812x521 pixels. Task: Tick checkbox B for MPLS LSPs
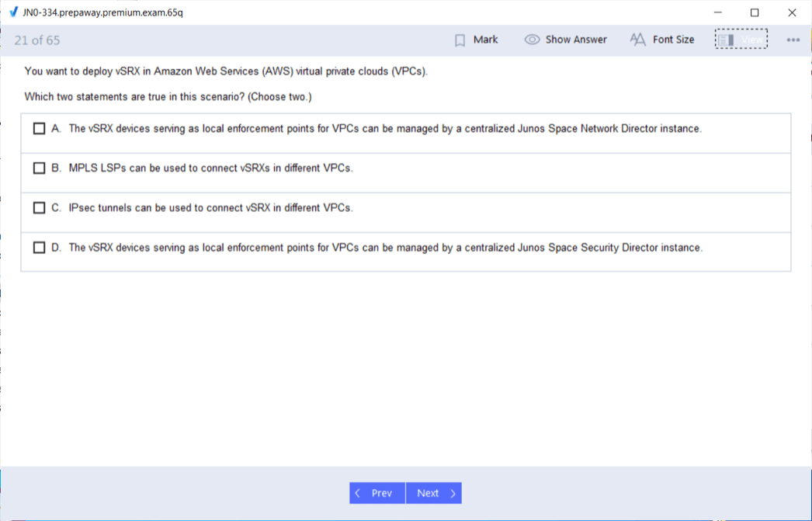coord(40,168)
